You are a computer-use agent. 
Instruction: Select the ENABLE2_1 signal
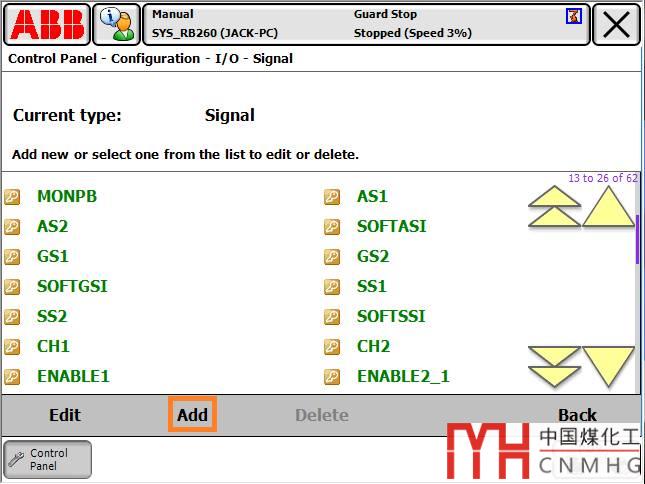403,377
